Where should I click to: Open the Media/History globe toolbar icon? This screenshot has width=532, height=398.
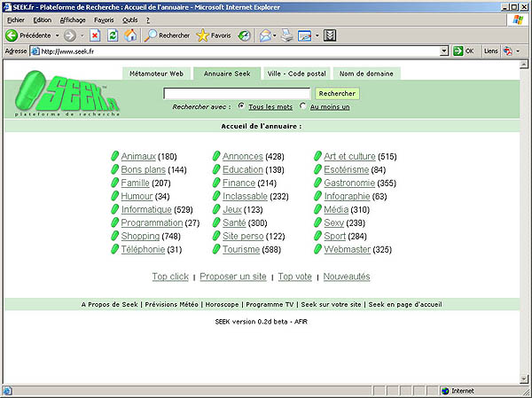244,35
